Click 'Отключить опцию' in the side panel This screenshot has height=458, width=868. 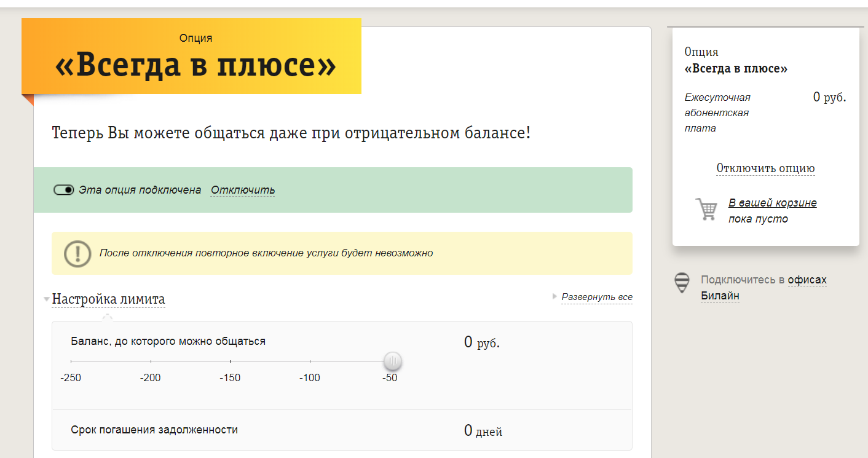tap(765, 168)
